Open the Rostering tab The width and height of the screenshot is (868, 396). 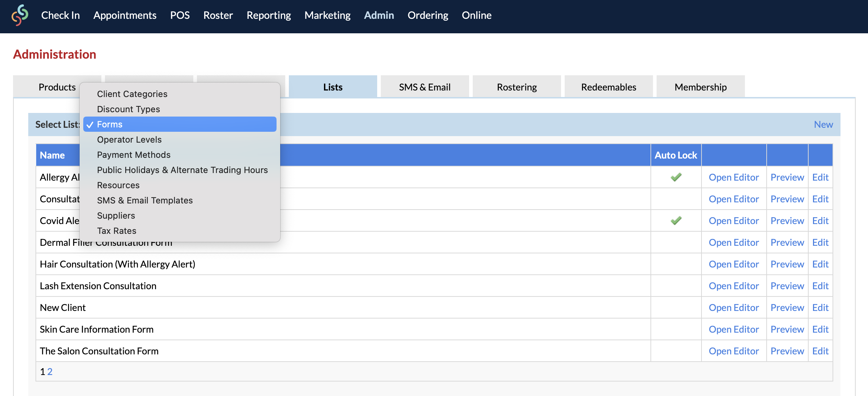click(517, 87)
